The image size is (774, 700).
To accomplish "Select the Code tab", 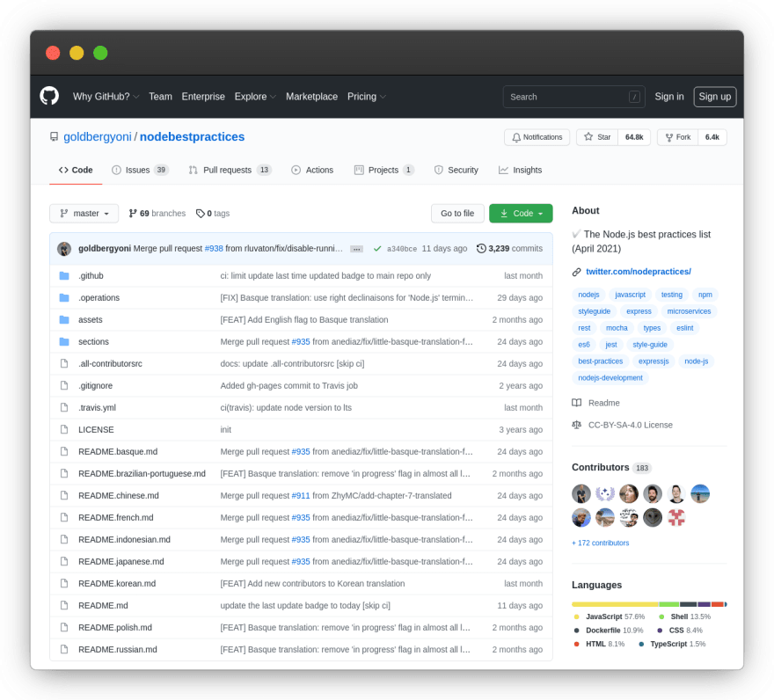I will pos(76,170).
